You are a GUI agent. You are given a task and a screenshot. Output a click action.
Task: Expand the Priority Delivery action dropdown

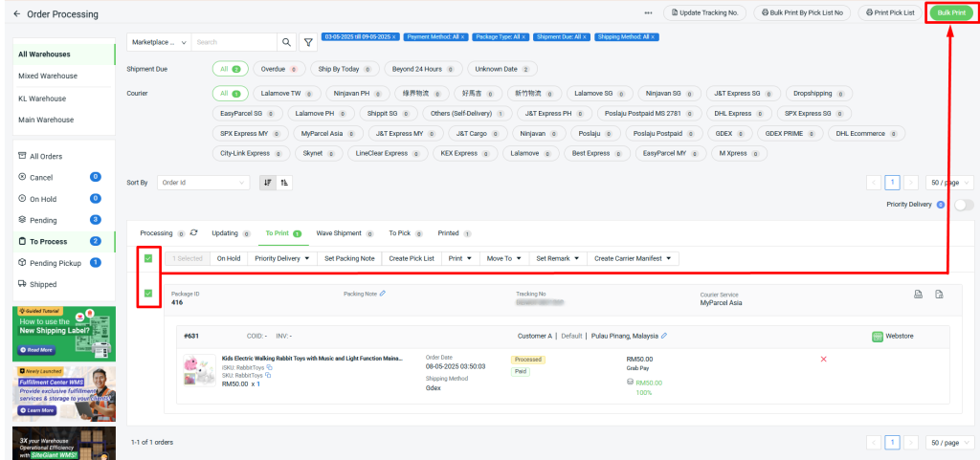(x=282, y=258)
